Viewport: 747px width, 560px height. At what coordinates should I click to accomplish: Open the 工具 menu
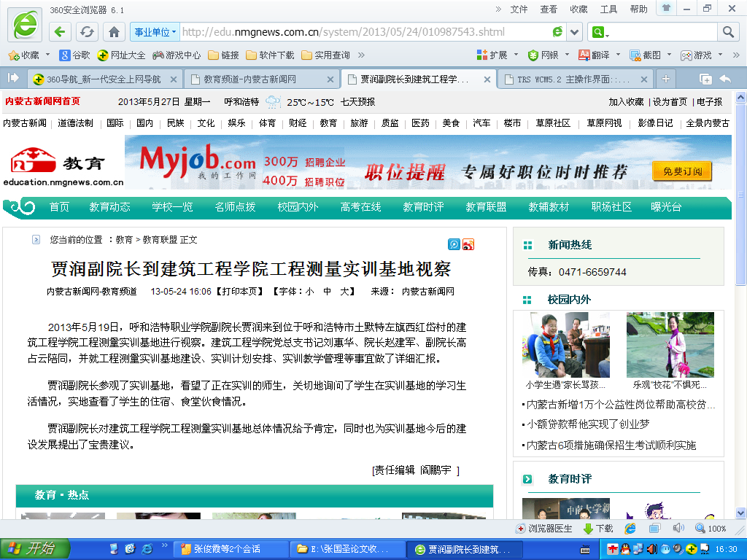(608, 9)
